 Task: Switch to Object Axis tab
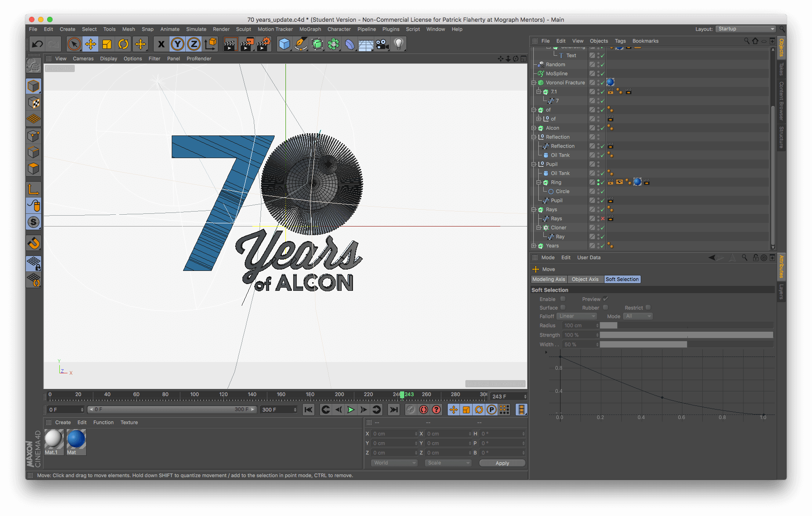tap(585, 280)
